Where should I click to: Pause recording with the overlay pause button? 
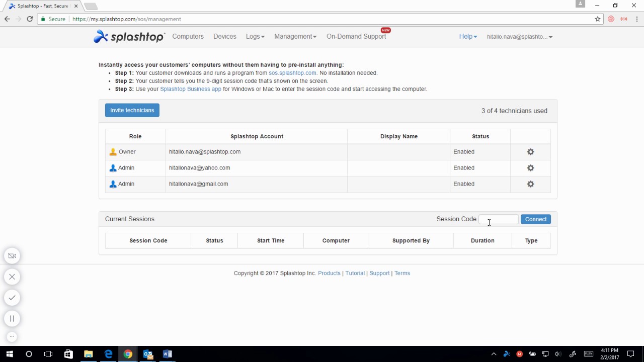(x=12, y=318)
